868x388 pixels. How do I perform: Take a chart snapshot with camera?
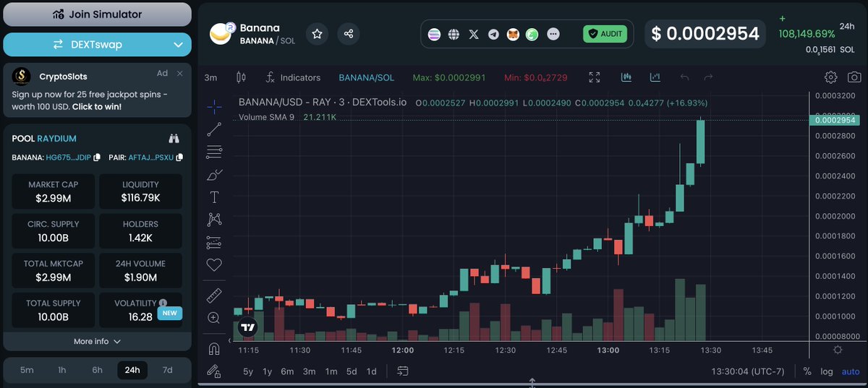[854, 77]
